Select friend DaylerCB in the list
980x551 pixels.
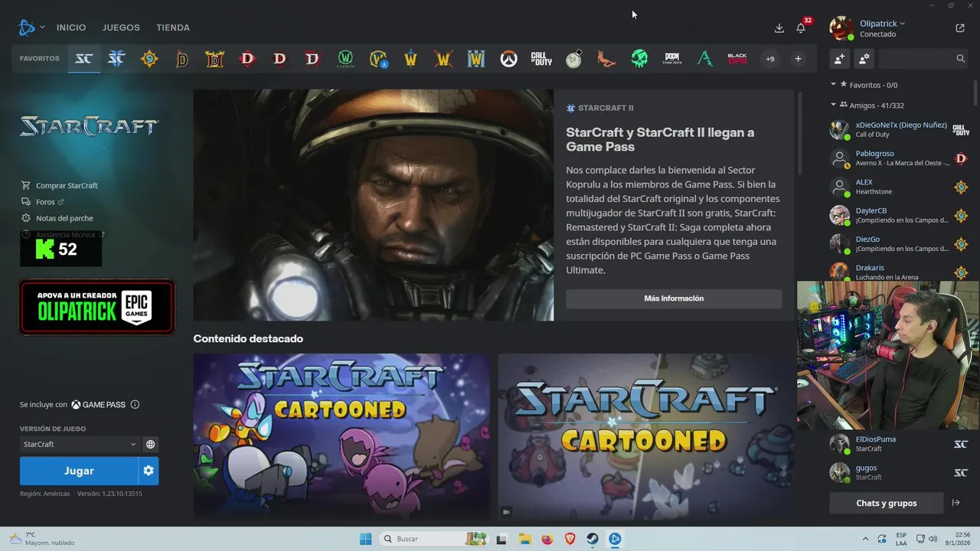coord(900,215)
